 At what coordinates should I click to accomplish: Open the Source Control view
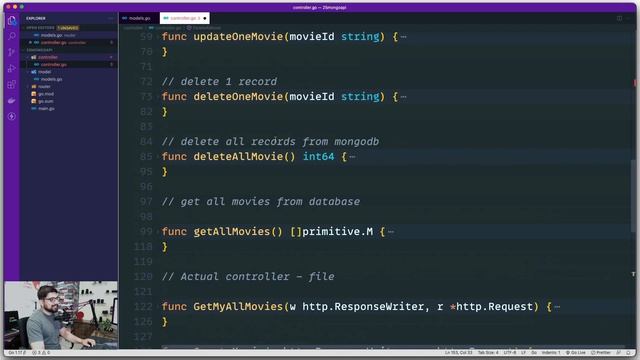[x=12, y=52]
